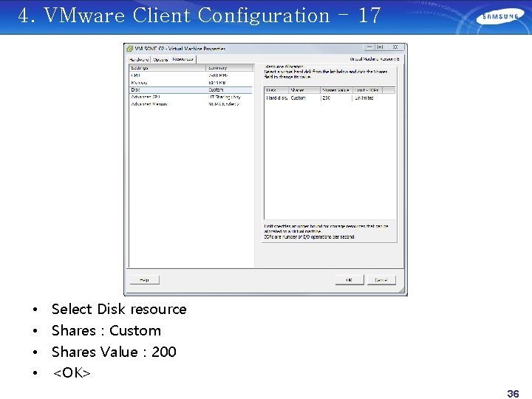Click the Help button
The width and height of the screenshot is (532, 399).
[145, 280]
